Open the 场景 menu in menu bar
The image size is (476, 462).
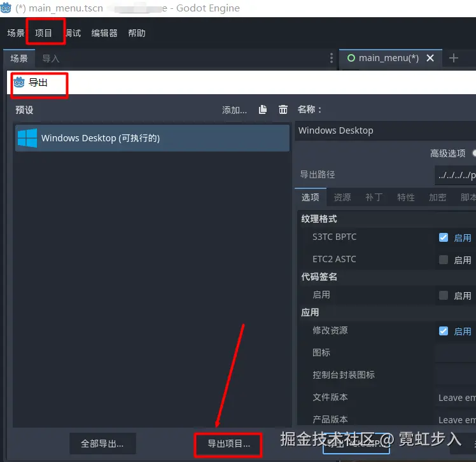pyautogui.click(x=15, y=33)
